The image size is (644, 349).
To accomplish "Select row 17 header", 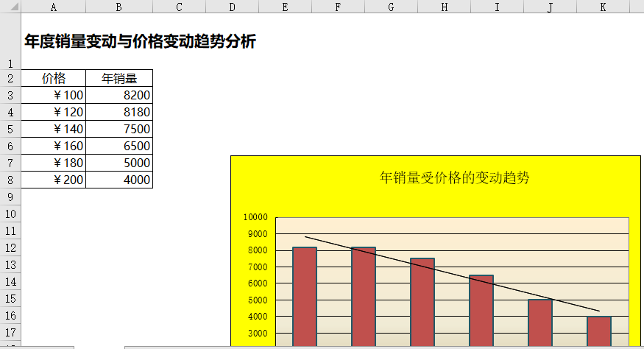I will coord(10,332).
